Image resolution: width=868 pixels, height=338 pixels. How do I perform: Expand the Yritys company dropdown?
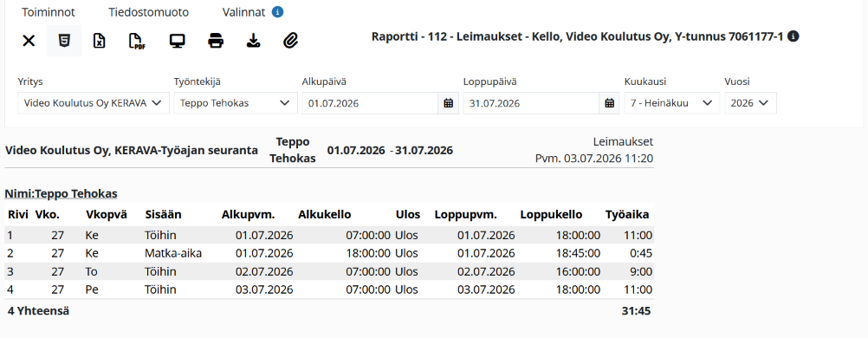click(94, 103)
